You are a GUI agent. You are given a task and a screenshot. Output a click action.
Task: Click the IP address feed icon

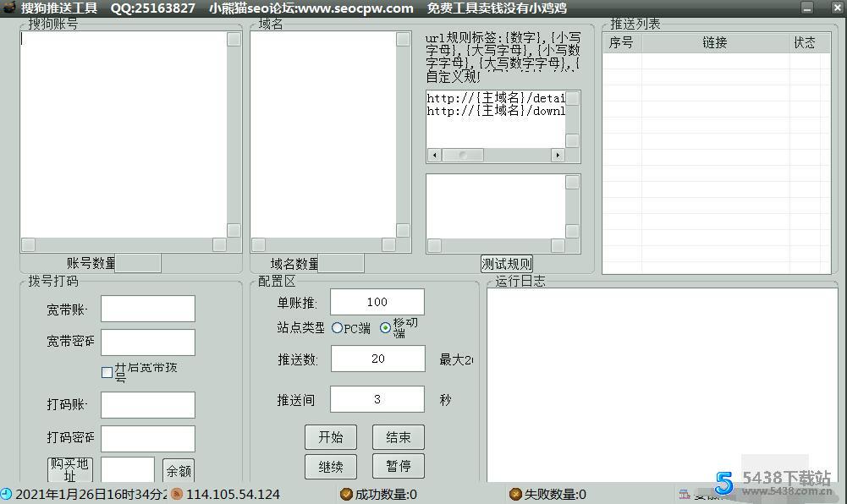pyautogui.click(x=176, y=494)
